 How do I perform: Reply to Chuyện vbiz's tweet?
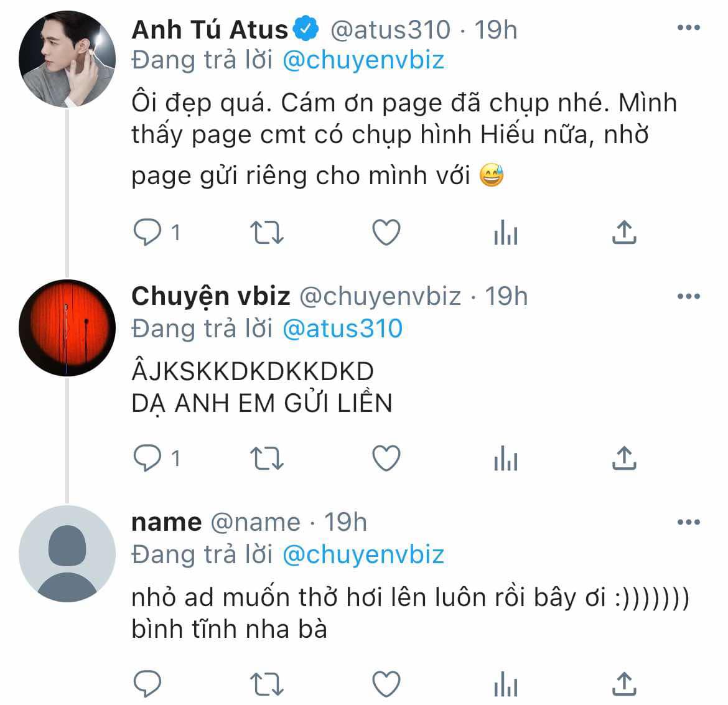(x=147, y=458)
